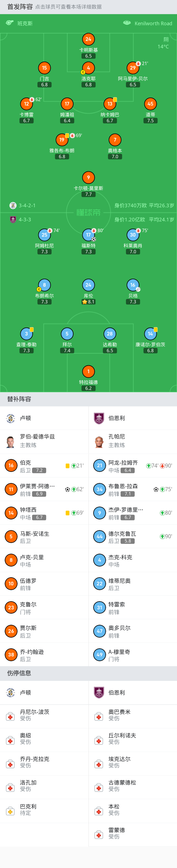The height and width of the screenshot is (868, 177).
Task: Click the stadium icon beside Kenilworth Road
Action: 127,23
